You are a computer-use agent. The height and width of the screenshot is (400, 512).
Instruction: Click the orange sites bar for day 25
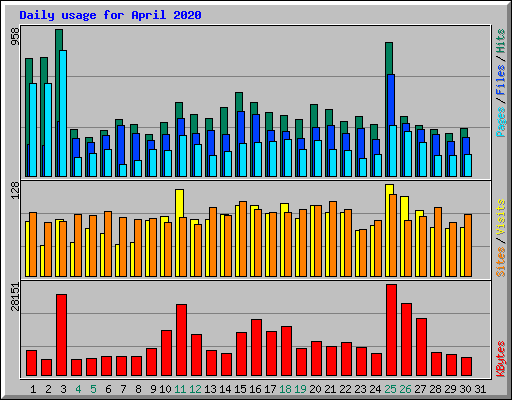[x=393, y=235]
